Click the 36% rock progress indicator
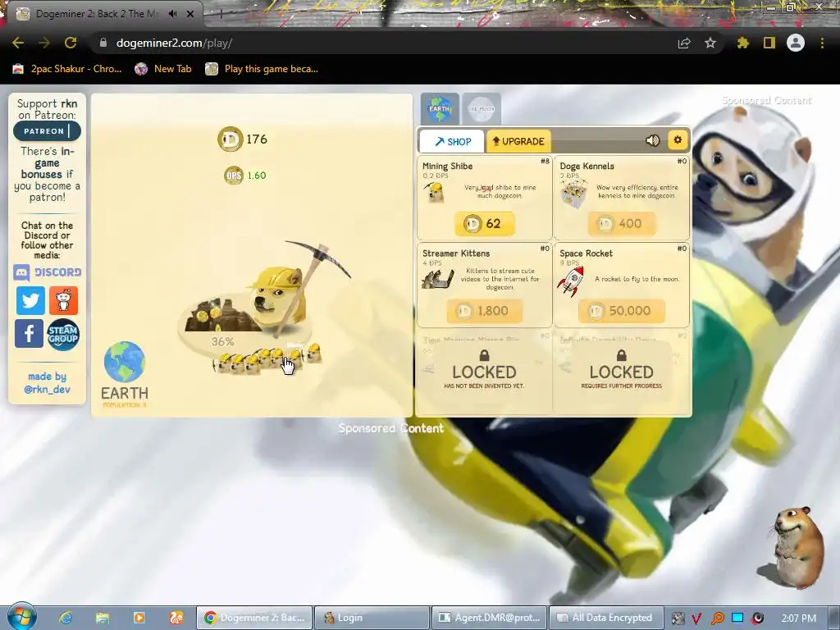Image resolution: width=840 pixels, height=630 pixels. (222, 342)
